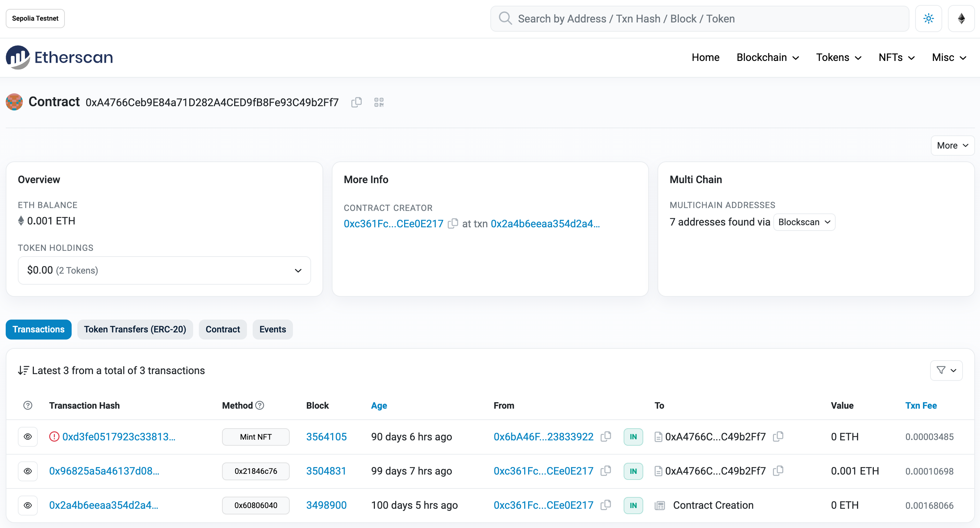The width and height of the screenshot is (980, 528).
Task: Open the Blockscan multichain dropdown
Action: (804, 222)
